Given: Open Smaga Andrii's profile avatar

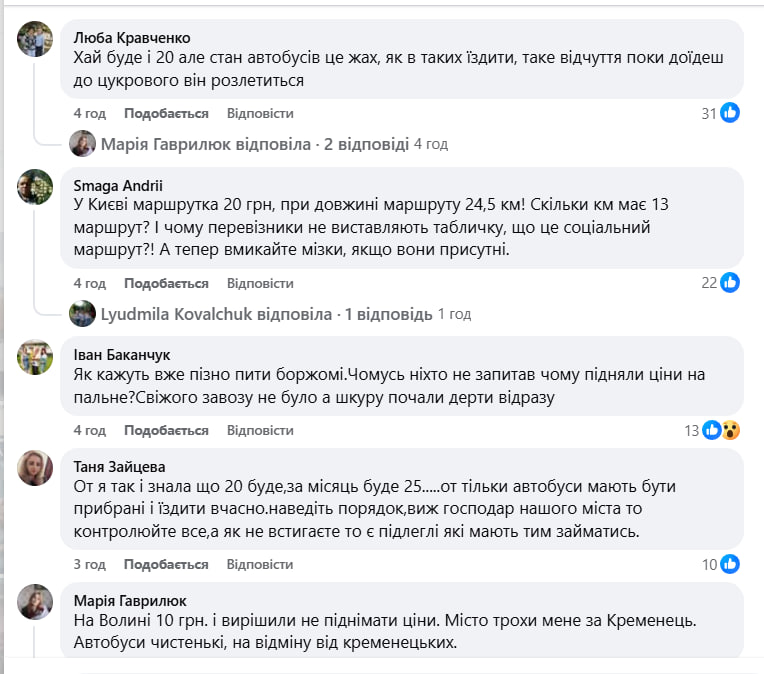Looking at the screenshot, I should (36, 187).
